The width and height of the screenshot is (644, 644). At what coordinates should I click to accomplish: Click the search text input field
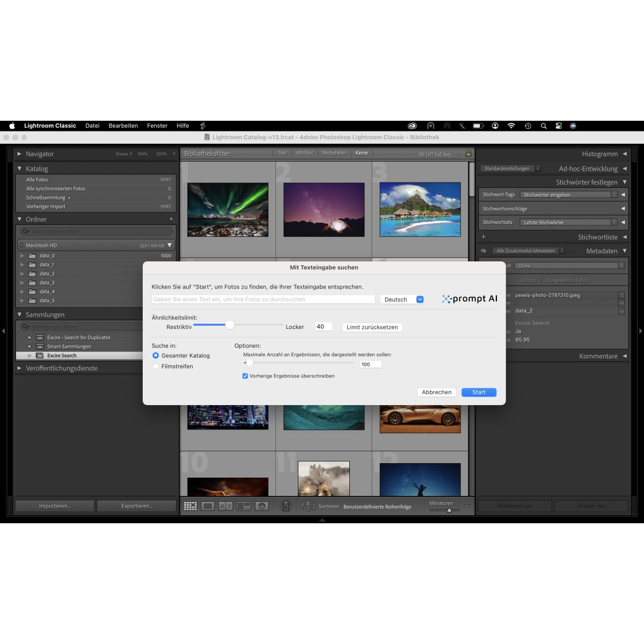tap(263, 299)
